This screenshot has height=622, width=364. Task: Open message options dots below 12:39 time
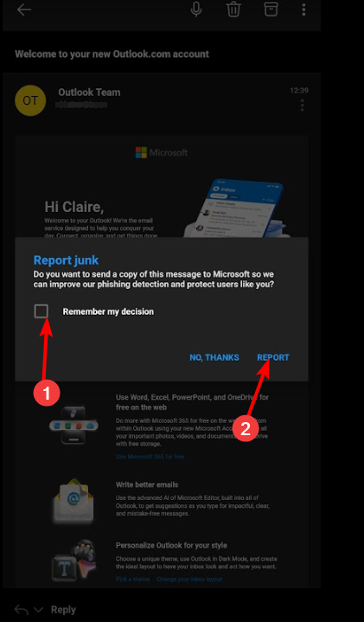pos(302,106)
